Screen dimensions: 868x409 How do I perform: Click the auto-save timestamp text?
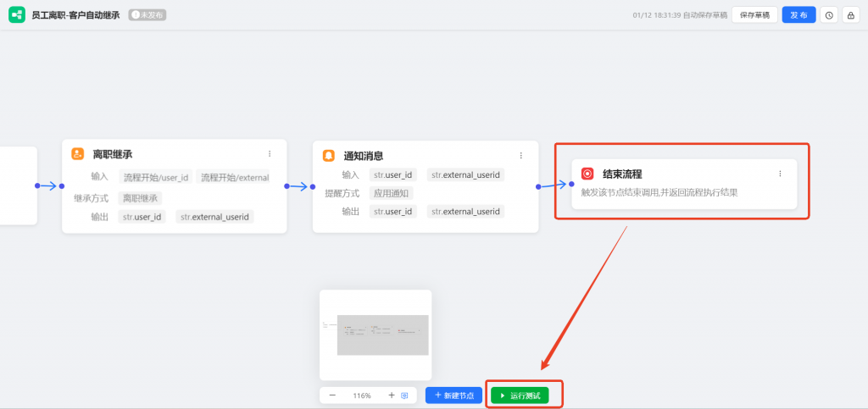[x=680, y=15]
